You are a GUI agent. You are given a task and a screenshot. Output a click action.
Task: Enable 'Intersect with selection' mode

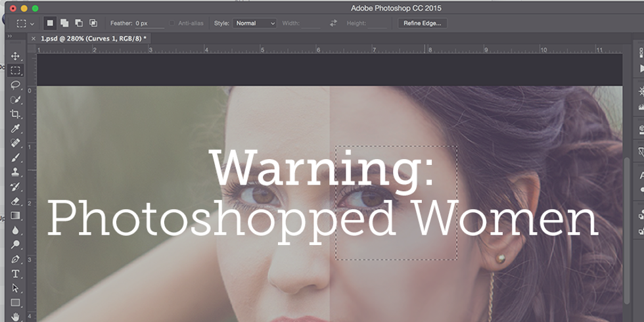point(93,23)
